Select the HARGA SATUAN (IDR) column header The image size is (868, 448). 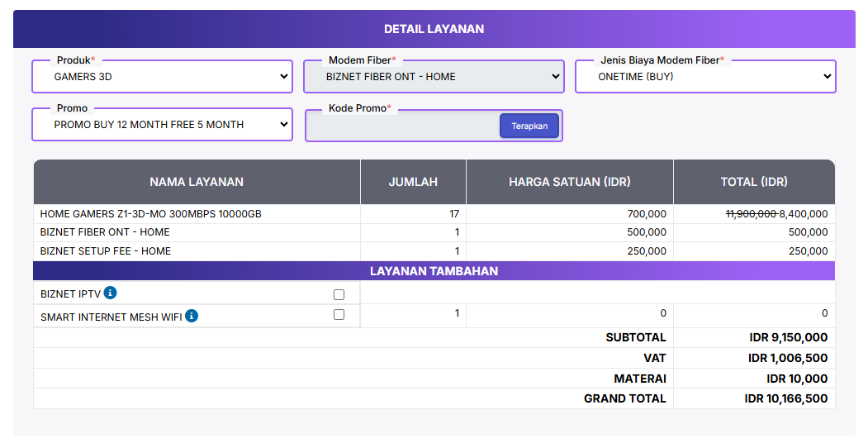(570, 182)
